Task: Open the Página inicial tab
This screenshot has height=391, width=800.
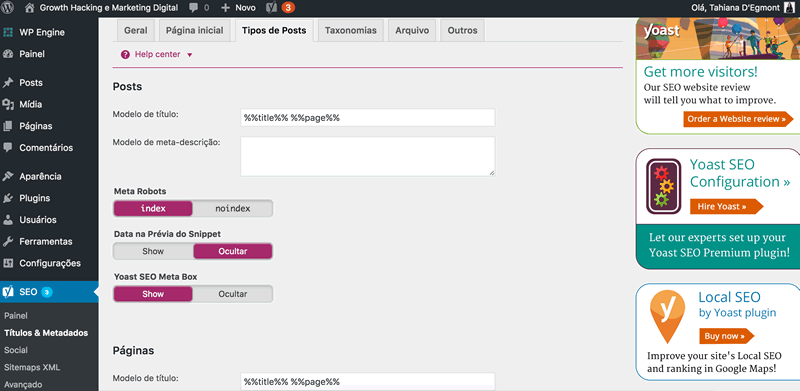Action: (195, 31)
